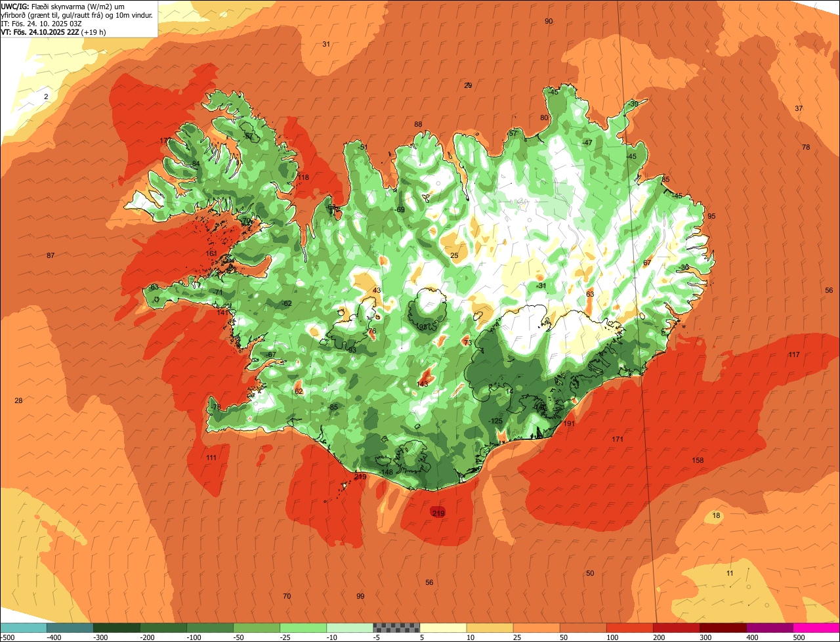Click the light green -25 to -10 swatch
This screenshot has height=642, width=840.
(x=303, y=628)
